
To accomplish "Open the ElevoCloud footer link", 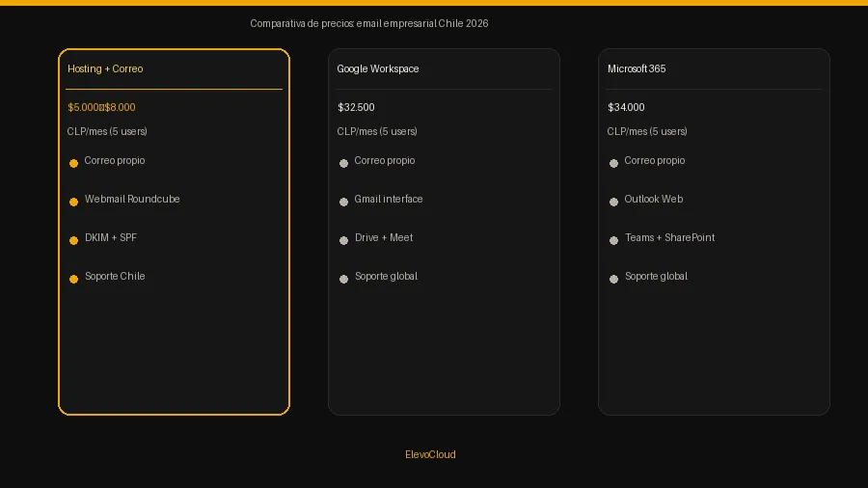I will (430, 454).
